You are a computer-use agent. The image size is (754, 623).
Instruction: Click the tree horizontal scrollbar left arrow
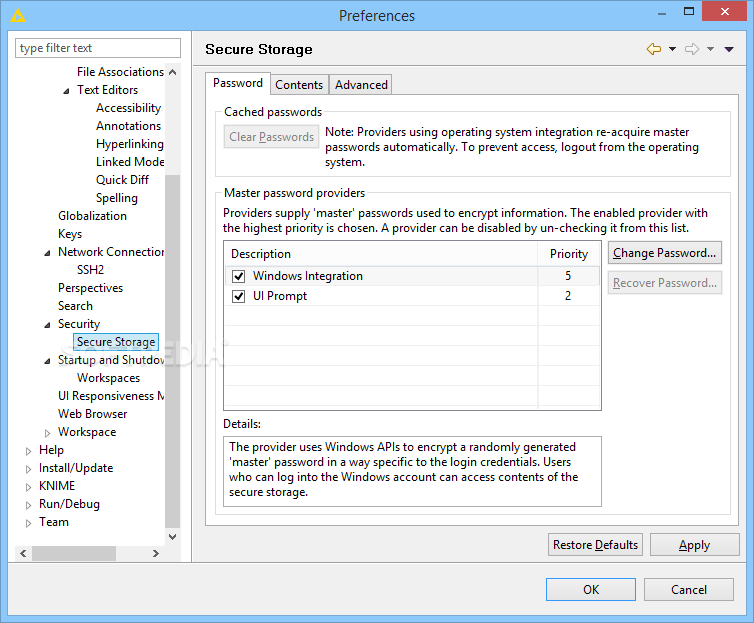tap(23, 553)
